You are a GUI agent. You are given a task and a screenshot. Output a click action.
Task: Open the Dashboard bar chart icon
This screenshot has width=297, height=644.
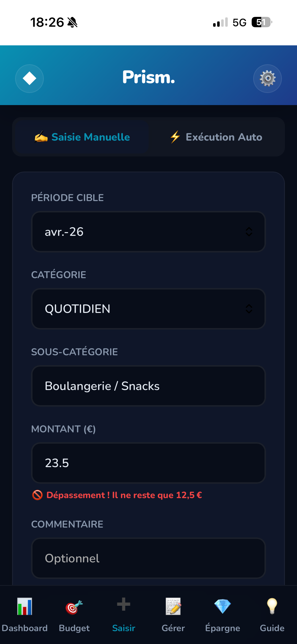click(x=25, y=606)
